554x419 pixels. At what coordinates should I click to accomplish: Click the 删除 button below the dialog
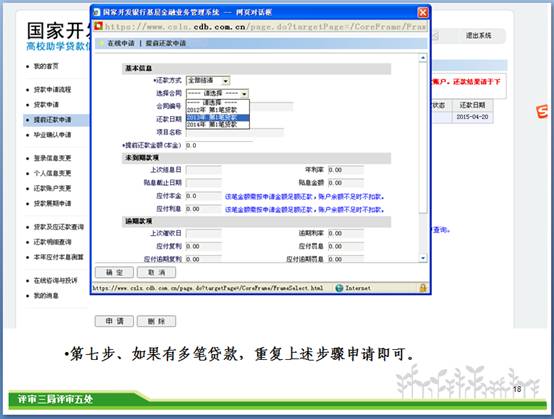[156, 321]
